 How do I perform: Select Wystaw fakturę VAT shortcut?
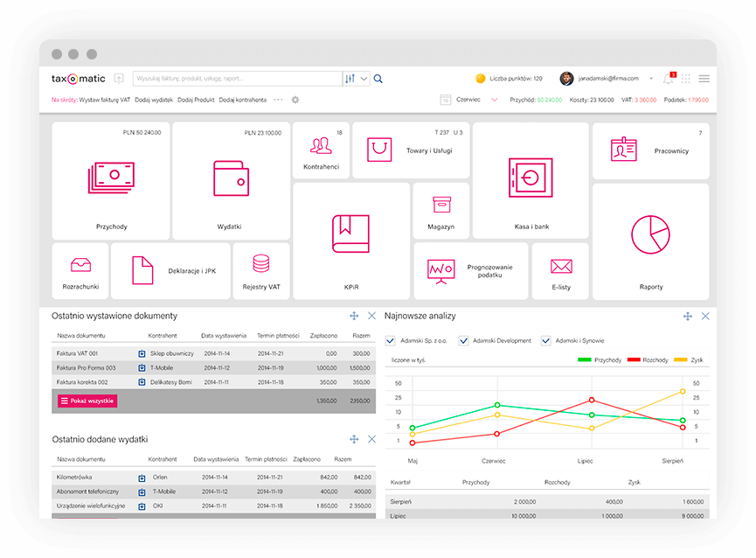pos(104,100)
